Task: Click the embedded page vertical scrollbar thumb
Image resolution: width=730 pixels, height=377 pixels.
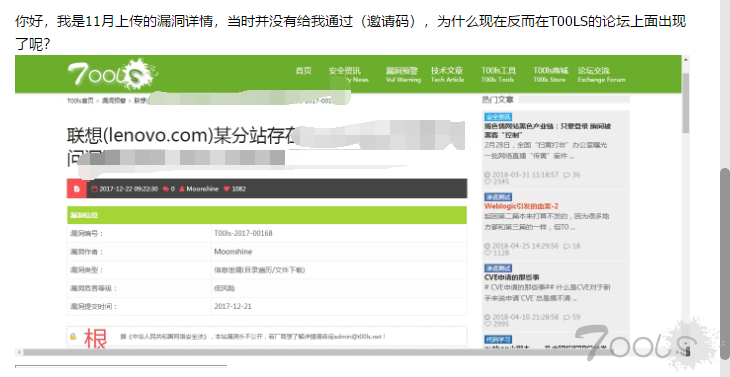Action: 685,103
